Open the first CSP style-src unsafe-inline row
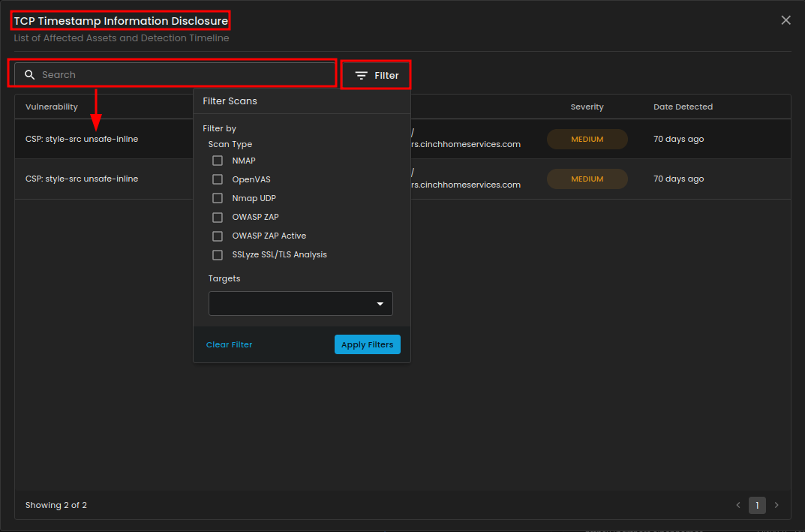This screenshot has width=805, height=532. click(82, 139)
